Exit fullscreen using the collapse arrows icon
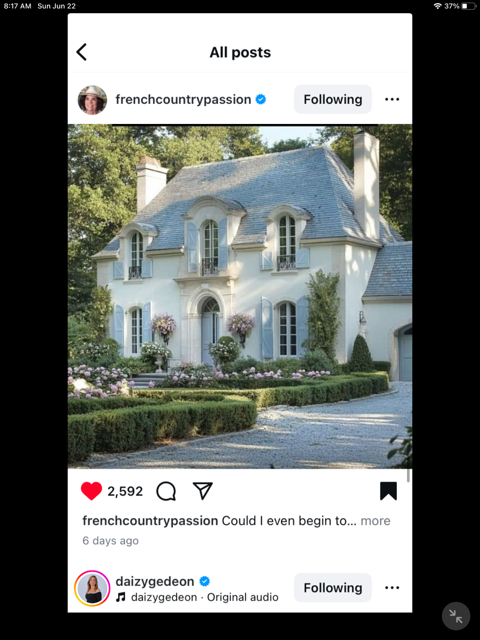 456,616
